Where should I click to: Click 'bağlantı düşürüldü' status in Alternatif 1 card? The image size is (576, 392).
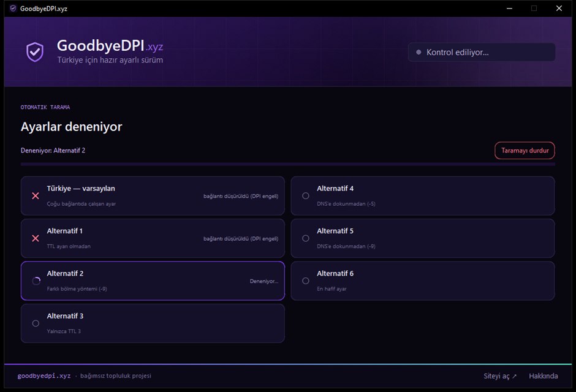click(241, 239)
